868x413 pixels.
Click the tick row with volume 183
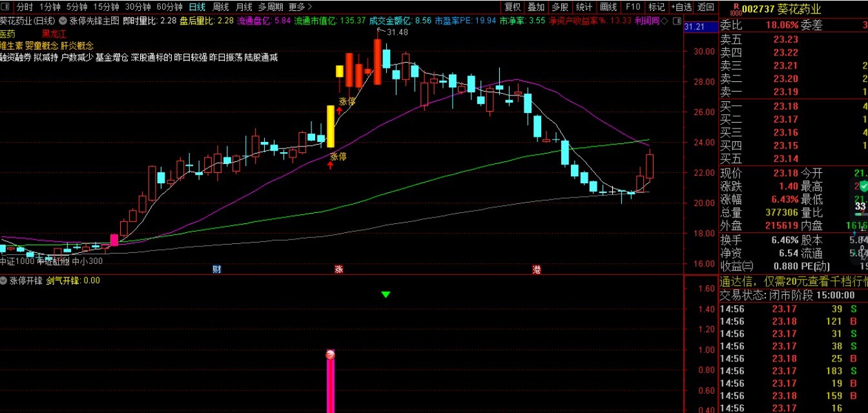coord(794,371)
